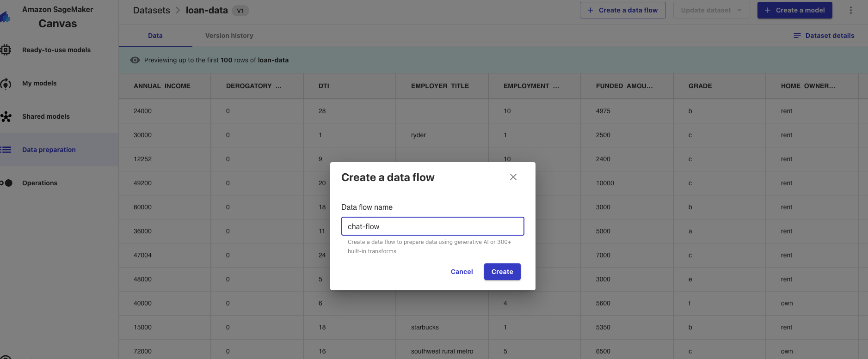868x359 pixels.
Task: Click the Operations sidebar icon
Action: [x=6, y=183]
